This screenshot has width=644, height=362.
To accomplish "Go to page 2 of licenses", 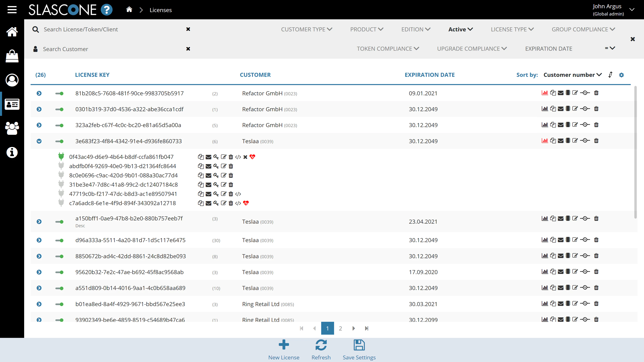I will (x=340, y=328).
